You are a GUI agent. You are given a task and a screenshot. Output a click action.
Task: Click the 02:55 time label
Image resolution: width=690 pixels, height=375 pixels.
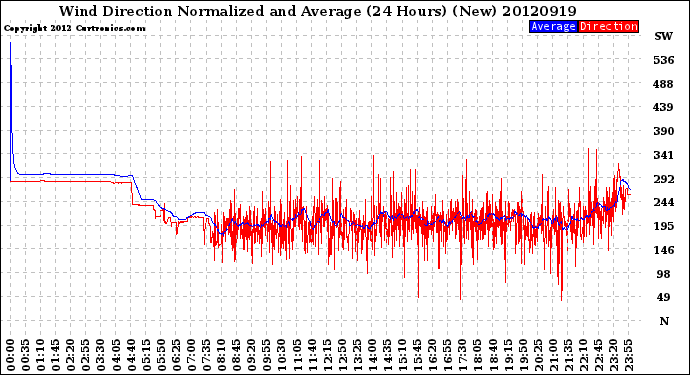point(86,355)
